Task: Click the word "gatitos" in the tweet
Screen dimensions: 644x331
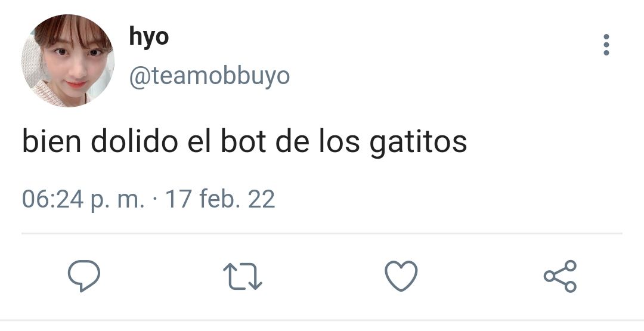Action: pyautogui.click(x=418, y=143)
